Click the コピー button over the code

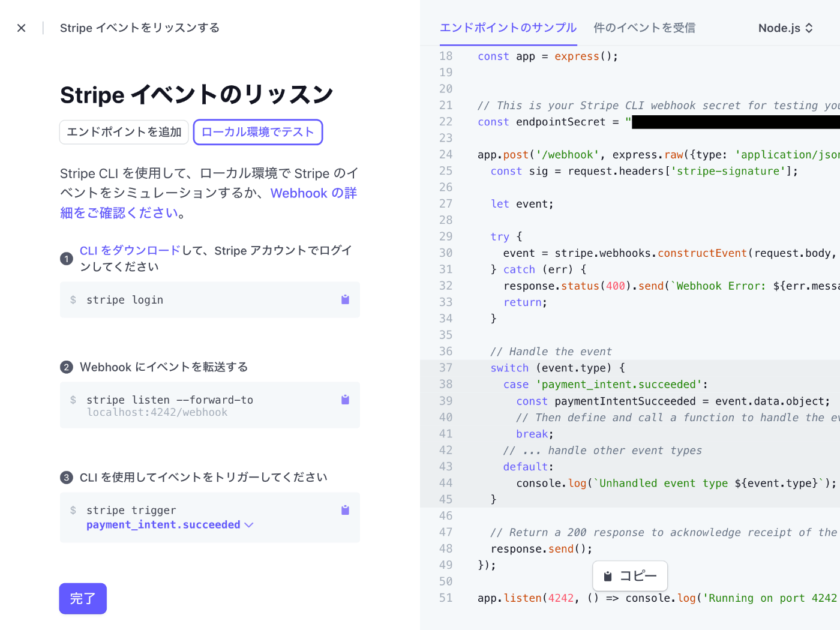click(x=630, y=576)
